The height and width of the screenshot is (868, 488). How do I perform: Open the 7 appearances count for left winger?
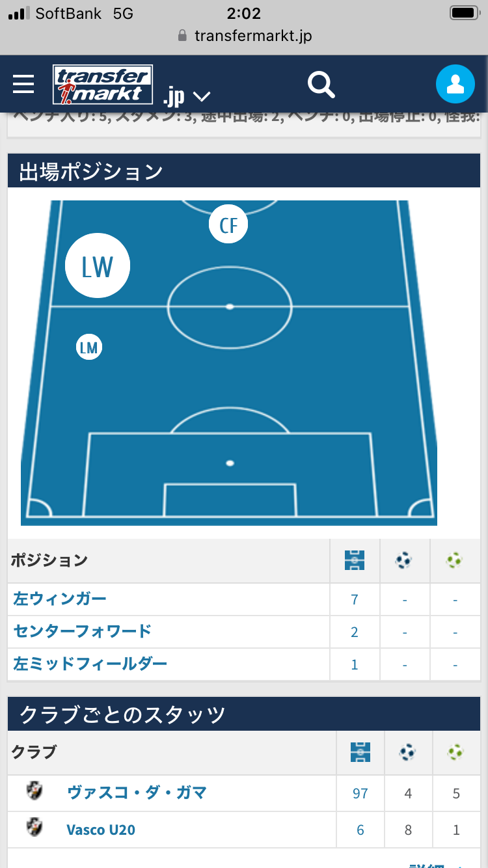click(355, 599)
